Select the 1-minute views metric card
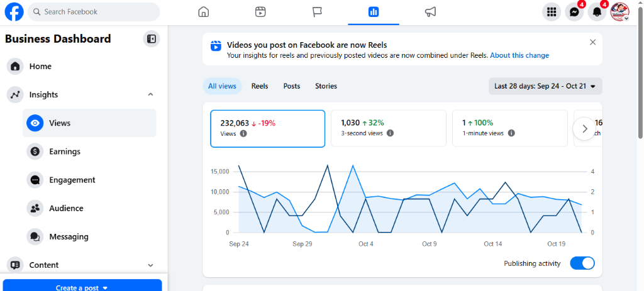 (509, 128)
